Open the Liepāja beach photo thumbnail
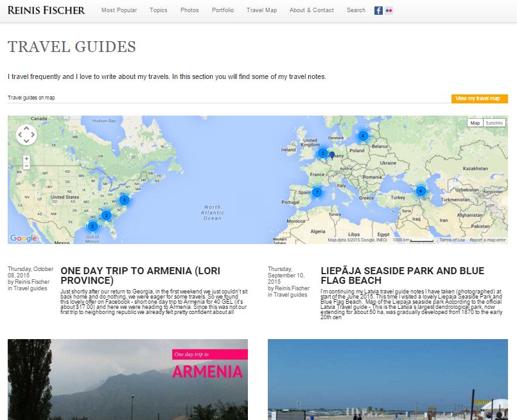The width and height of the screenshot is (517, 420). click(x=388, y=380)
